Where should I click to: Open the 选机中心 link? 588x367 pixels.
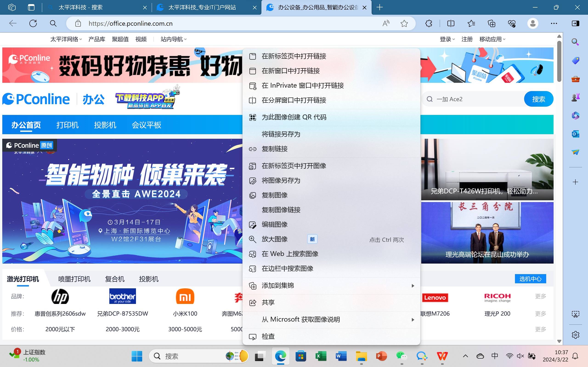point(530,279)
